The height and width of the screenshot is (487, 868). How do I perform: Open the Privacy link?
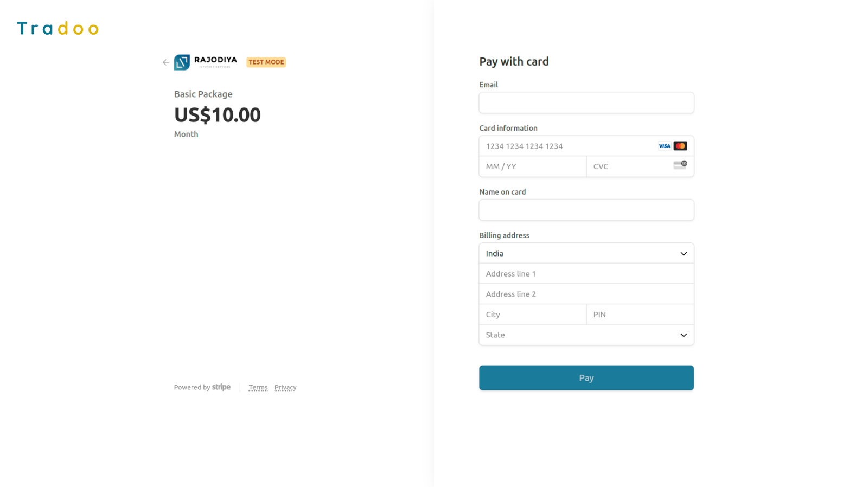pos(285,388)
